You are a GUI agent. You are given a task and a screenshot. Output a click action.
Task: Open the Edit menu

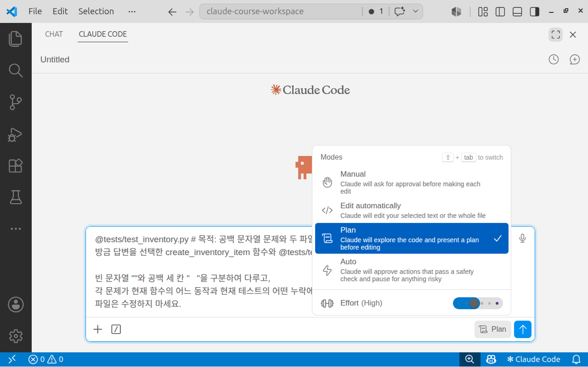click(60, 12)
